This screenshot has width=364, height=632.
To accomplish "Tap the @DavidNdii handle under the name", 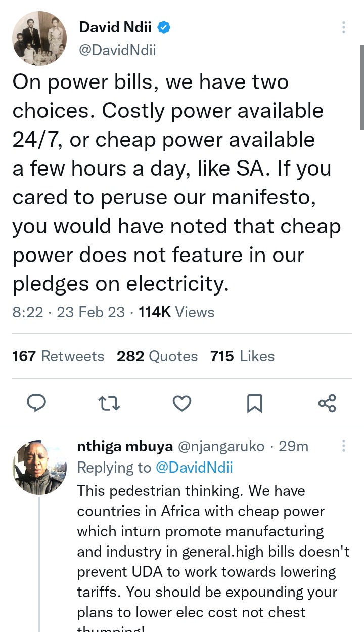I will [117, 50].
